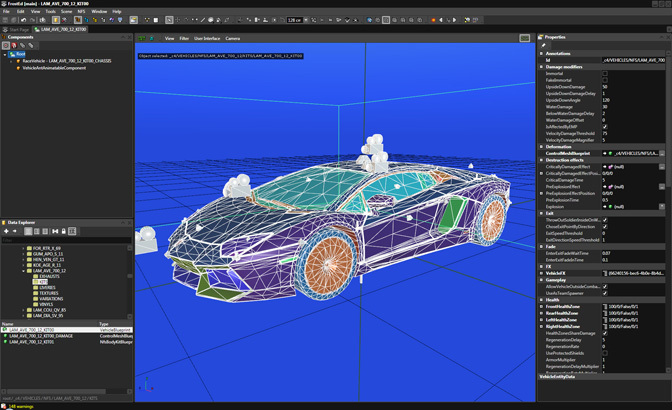Collapse the LAM_AVE_700_12 folder
This screenshot has width=672, height=410.
tap(24, 271)
